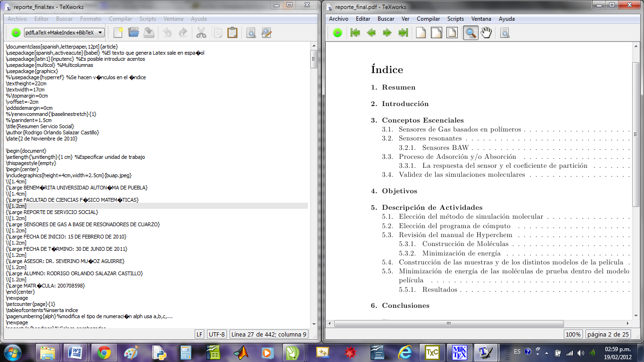The height and width of the screenshot is (362, 644).
Task: Click the 100% zoom indicator in PDF status bar
Action: coord(573,334)
